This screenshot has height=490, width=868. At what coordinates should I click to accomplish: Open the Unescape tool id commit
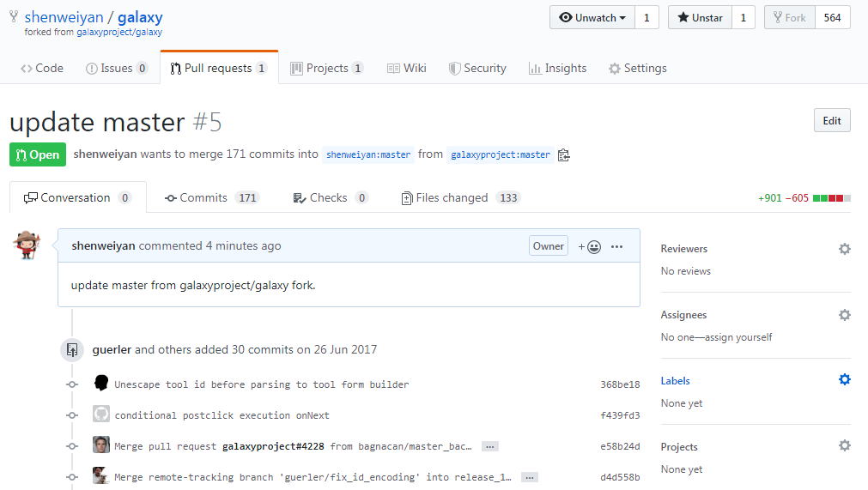point(262,384)
